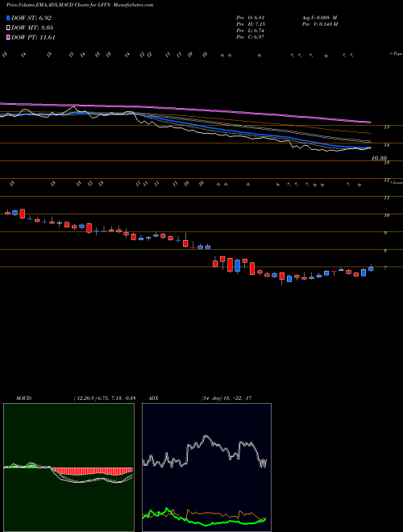Image resolution: width=403 pixels, height=532 pixels.
Task: Open the dark blue ADX indicator chart
Action: coord(206,468)
